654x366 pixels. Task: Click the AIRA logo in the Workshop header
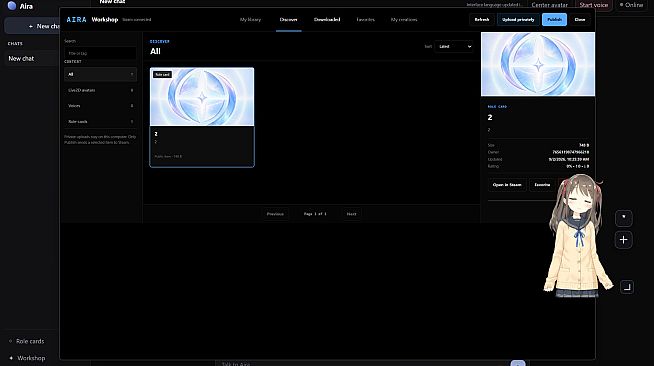click(x=76, y=20)
